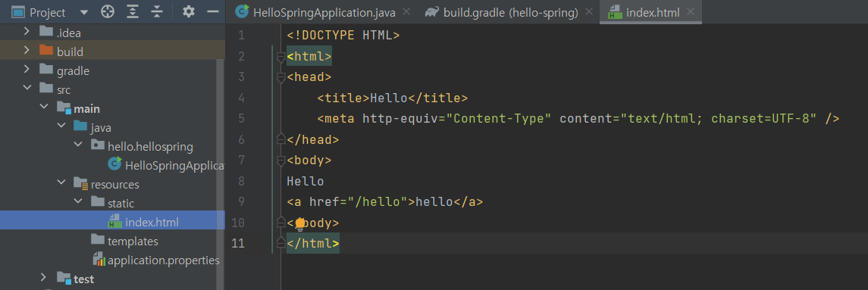The height and width of the screenshot is (290, 868).
Task: Select the .idea folder row
Action: (x=112, y=33)
